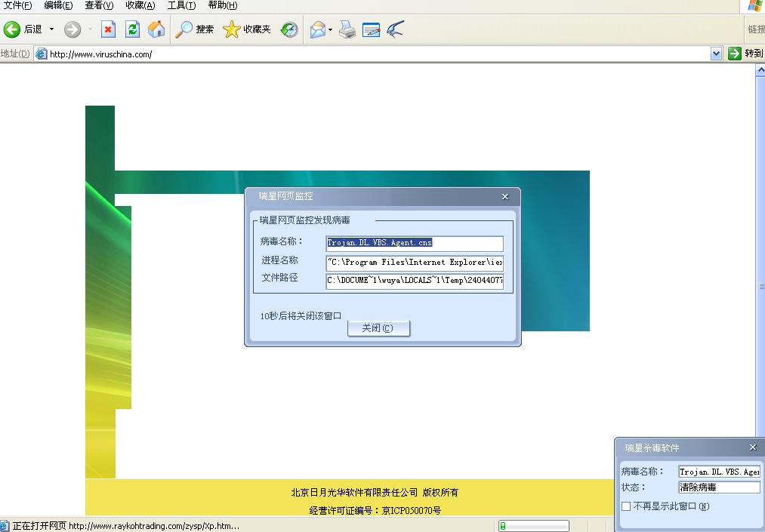Click the 病毒名称 field in monitoring dialog
The image size is (765, 532).
(415, 243)
